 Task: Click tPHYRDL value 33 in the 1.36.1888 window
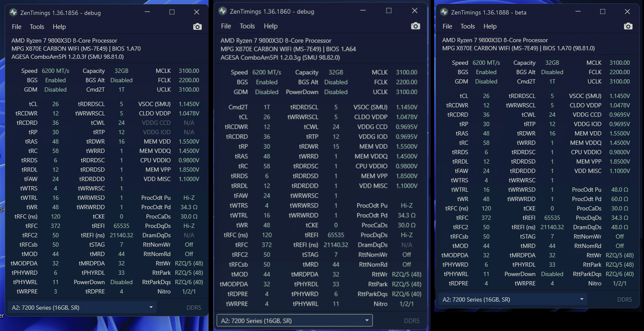point(552,265)
